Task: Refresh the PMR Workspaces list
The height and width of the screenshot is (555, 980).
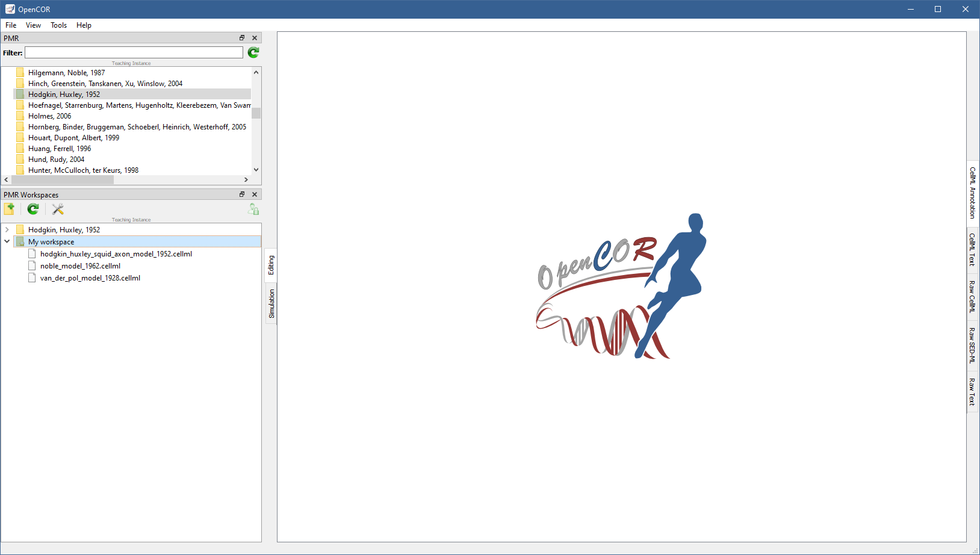Action: coord(33,209)
